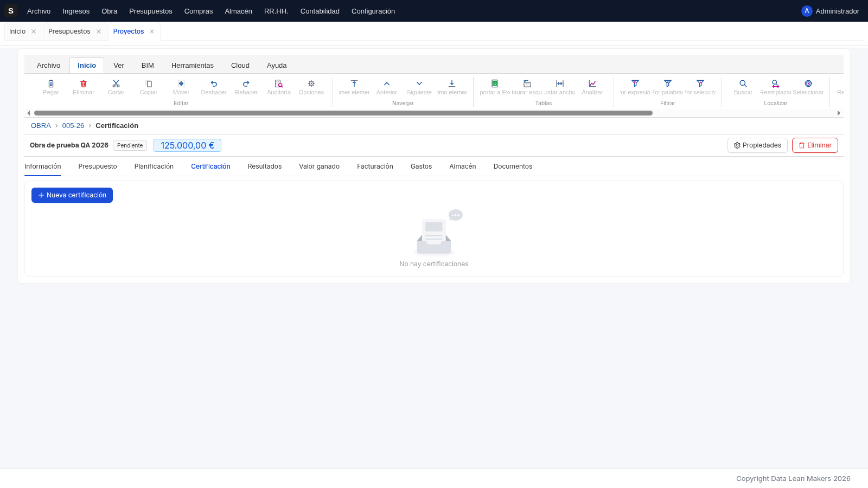Follow the OBRA breadcrumb link
The height and width of the screenshot is (488, 868).
coord(41,126)
